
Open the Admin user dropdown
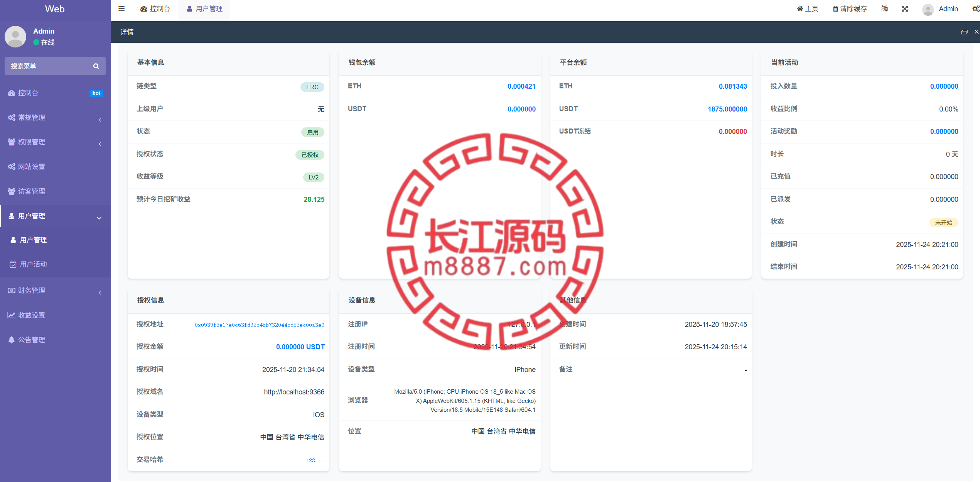(x=940, y=9)
